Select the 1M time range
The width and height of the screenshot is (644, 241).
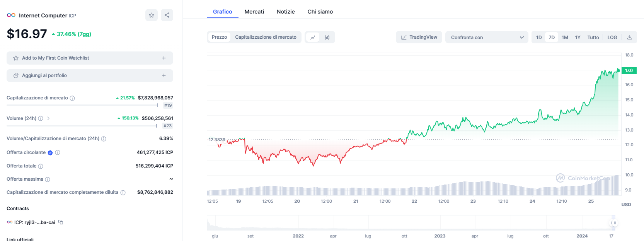[565, 38]
